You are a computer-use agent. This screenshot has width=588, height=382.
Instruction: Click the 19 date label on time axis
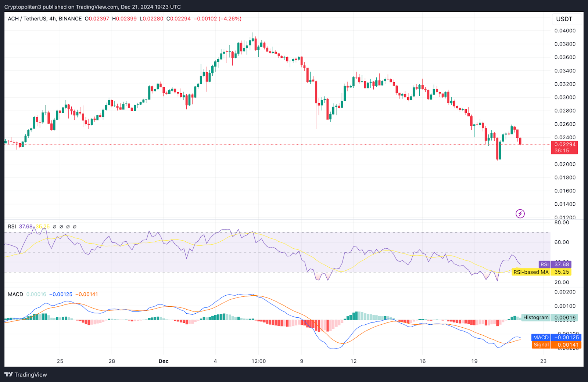click(474, 361)
